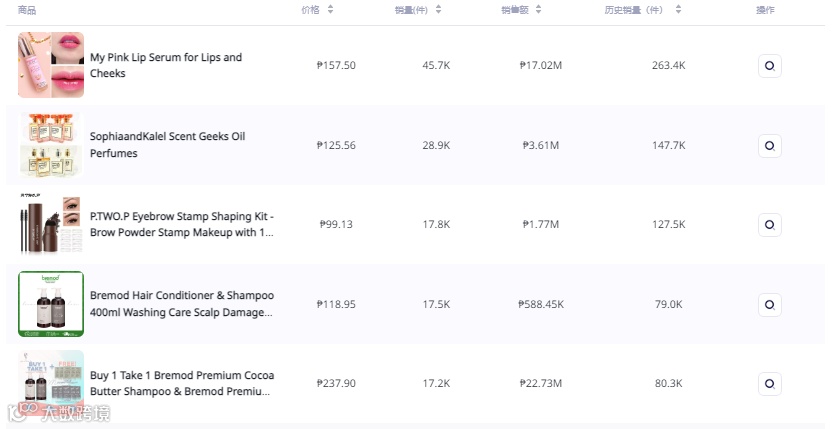
Task: Select the P.TWO.P eyebrow stamp kit thumbnail
Action: [51, 225]
